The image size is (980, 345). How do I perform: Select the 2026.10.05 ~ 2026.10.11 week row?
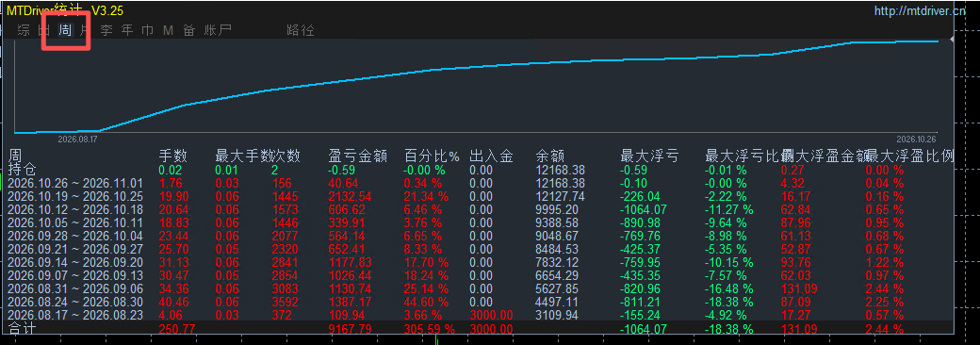(x=75, y=222)
